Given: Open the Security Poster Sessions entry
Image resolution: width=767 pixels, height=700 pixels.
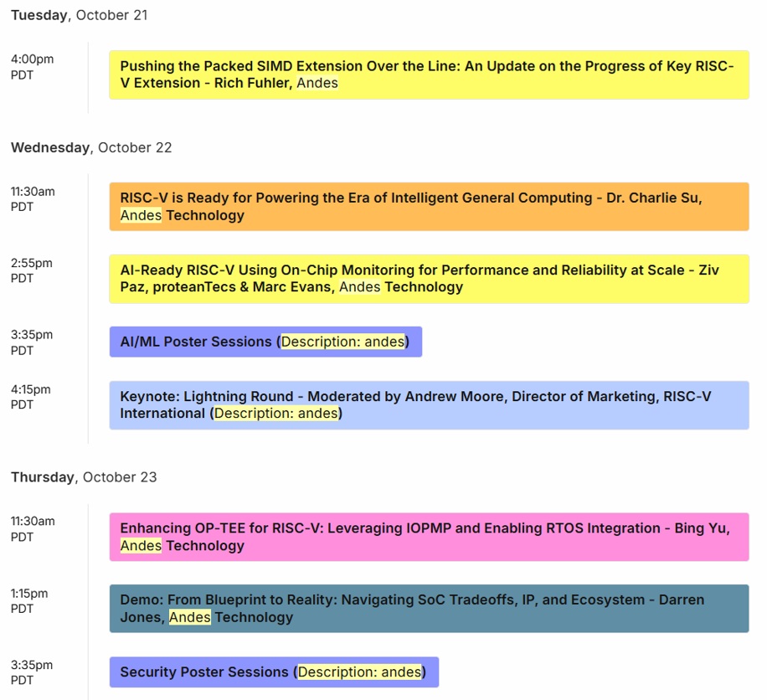Looking at the screenshot, I should [273, 672].
